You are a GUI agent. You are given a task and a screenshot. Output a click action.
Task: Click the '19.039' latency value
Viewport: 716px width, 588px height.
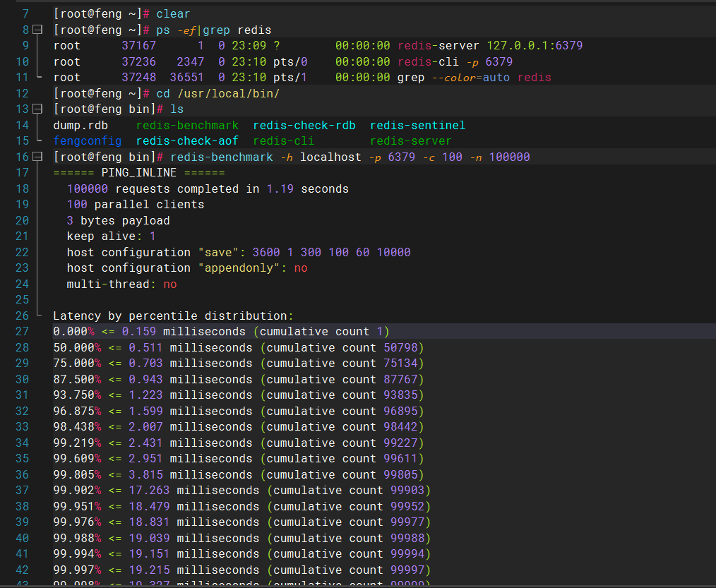tap(149, 539)
